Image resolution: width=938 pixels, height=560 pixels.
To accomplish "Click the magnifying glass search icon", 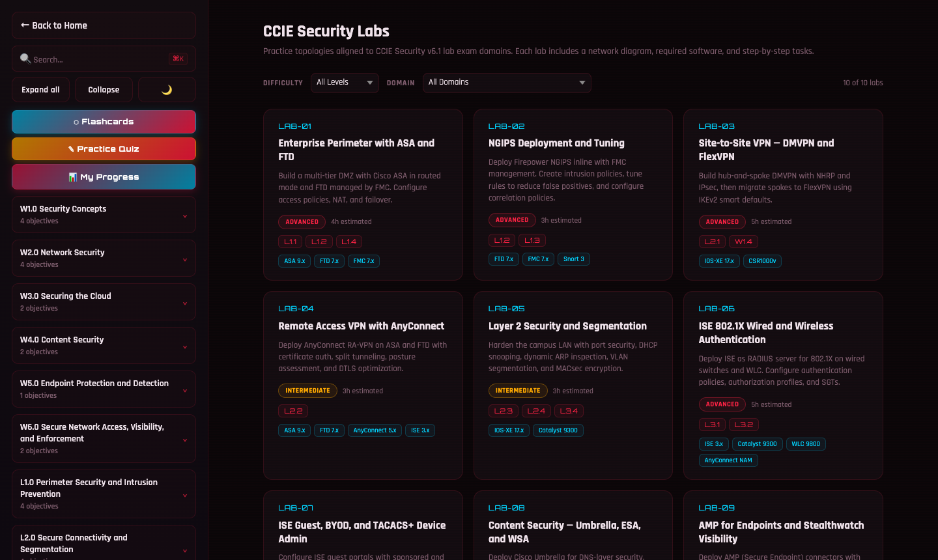I will pyautogui.click(x=25, y=59).
